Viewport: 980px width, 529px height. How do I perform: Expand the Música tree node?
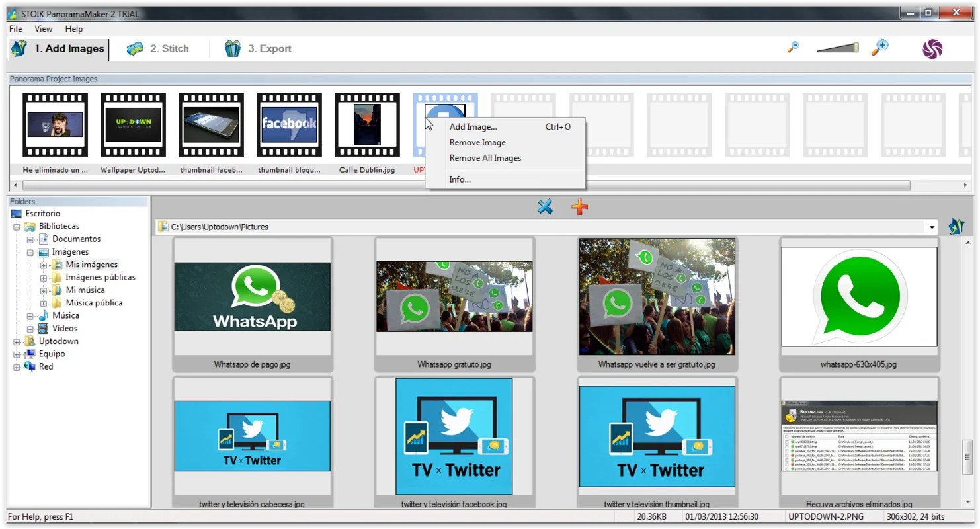[x=30, y=316]
